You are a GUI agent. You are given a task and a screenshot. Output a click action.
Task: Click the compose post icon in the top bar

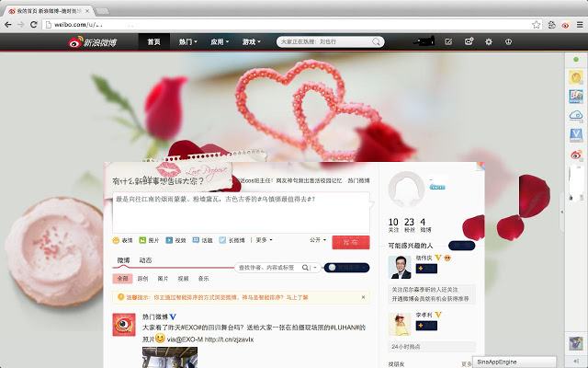[x=448, y=41]
